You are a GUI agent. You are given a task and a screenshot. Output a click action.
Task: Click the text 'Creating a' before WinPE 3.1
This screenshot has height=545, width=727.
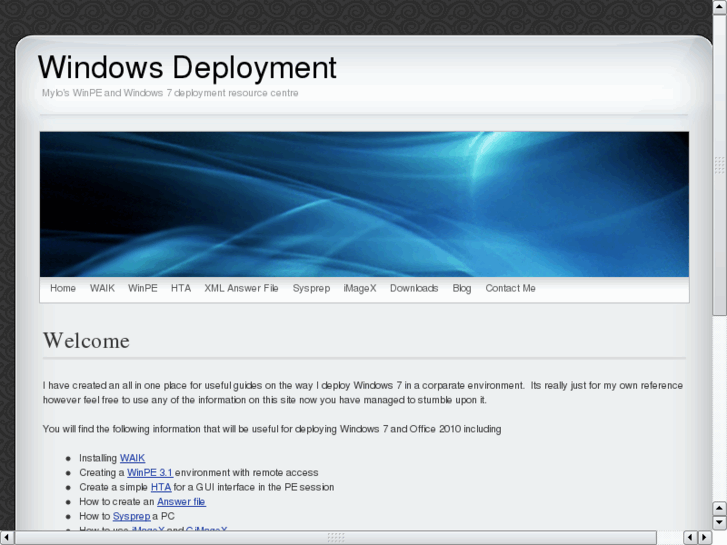click(x=102, y=472)
